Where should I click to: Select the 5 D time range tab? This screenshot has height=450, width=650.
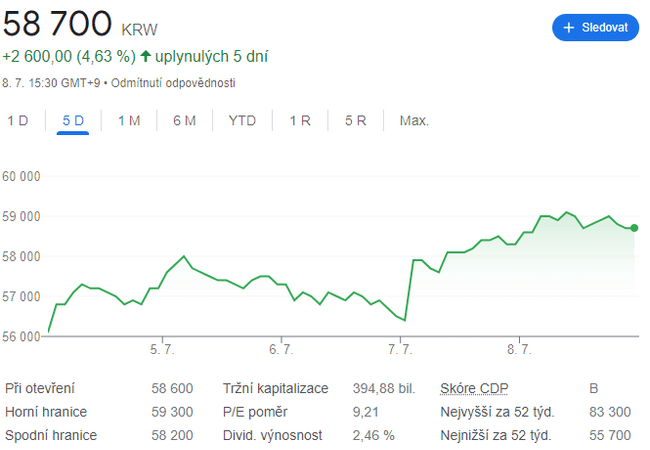tap(73, 121)
